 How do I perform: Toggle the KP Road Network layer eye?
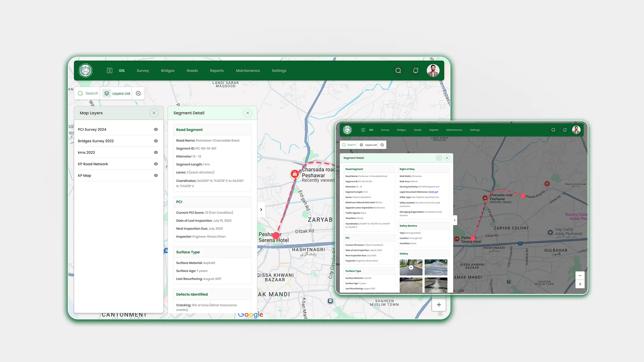click(156, 164)
